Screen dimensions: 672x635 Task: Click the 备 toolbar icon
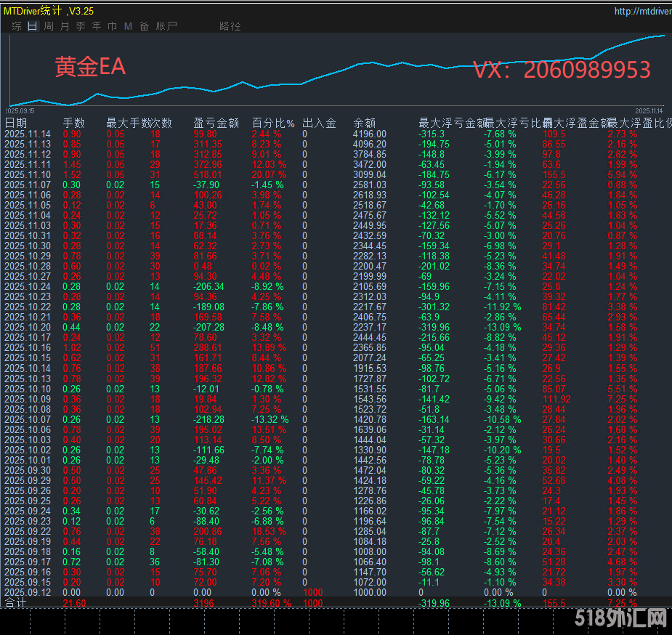[x=142, y=25]
